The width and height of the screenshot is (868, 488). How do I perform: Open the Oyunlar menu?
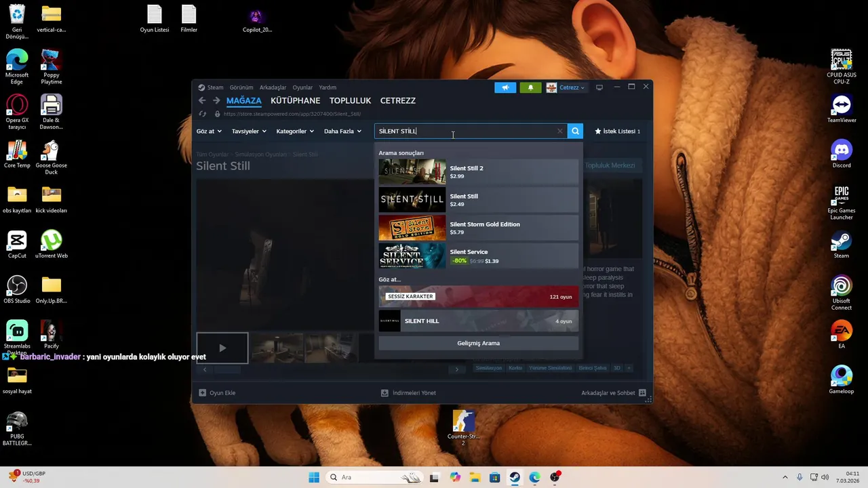pyautogui.click(x=302, y=87)
